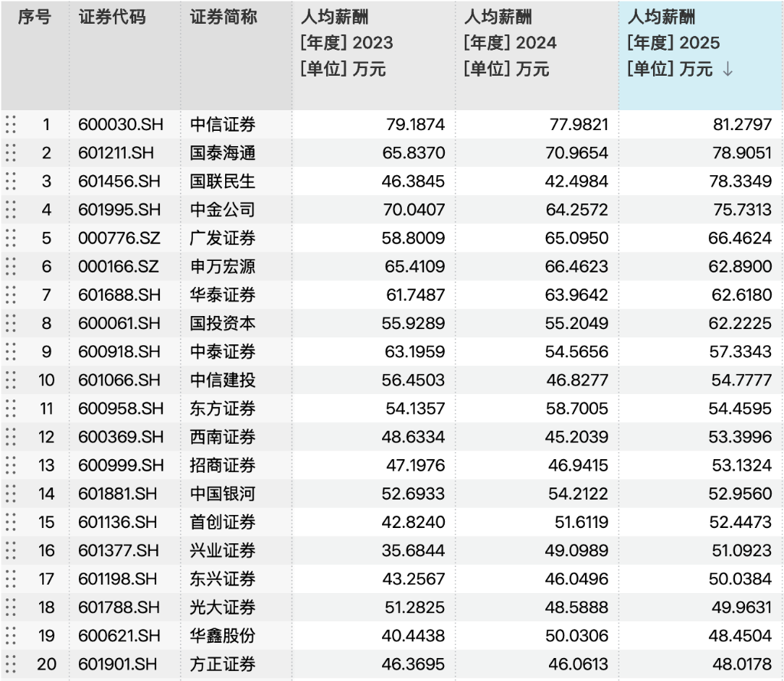Click the name 中泰证券
784x681 pixels.
tap(223, 352)
